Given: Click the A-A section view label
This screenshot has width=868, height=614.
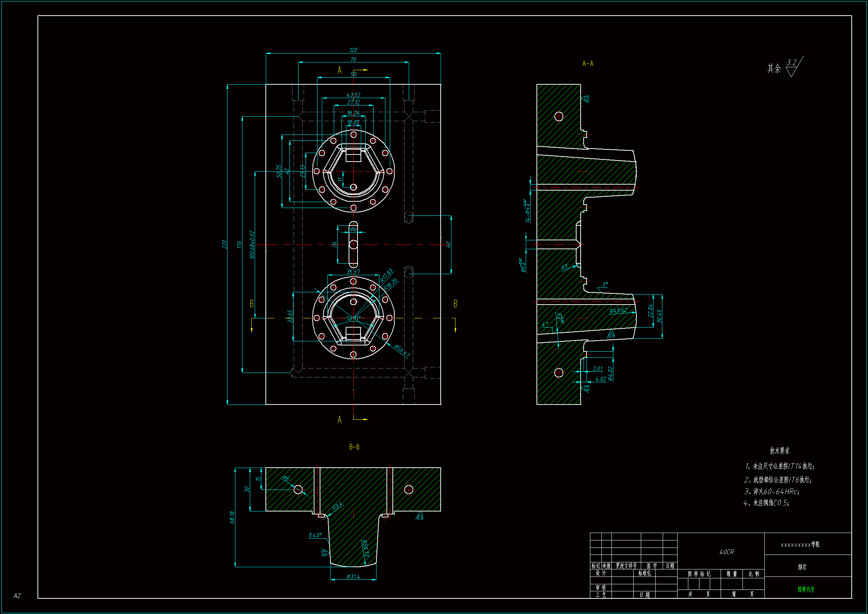Looking at the screenshot, I should (x=587, y=64).
